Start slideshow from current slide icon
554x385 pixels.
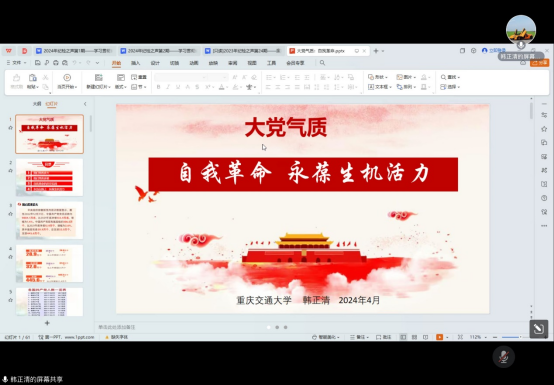click(67, 77)
